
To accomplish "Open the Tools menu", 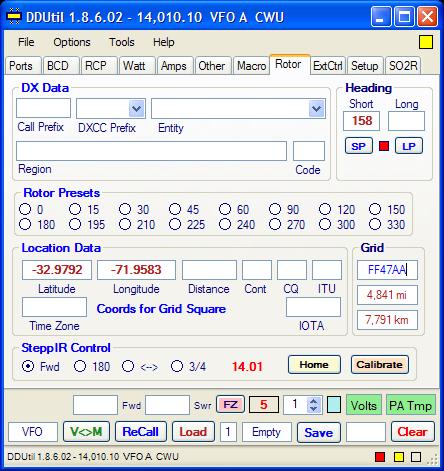I will (x=122, y=42).
